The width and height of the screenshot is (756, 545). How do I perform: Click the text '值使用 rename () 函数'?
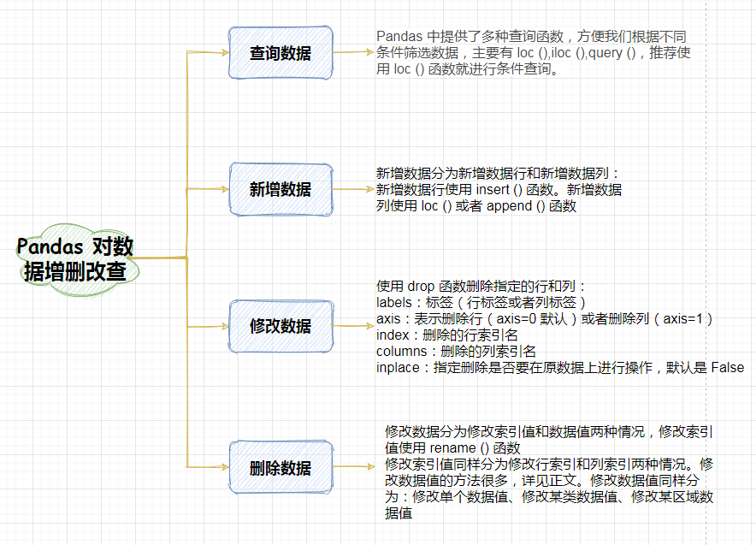tap(452, 448)
